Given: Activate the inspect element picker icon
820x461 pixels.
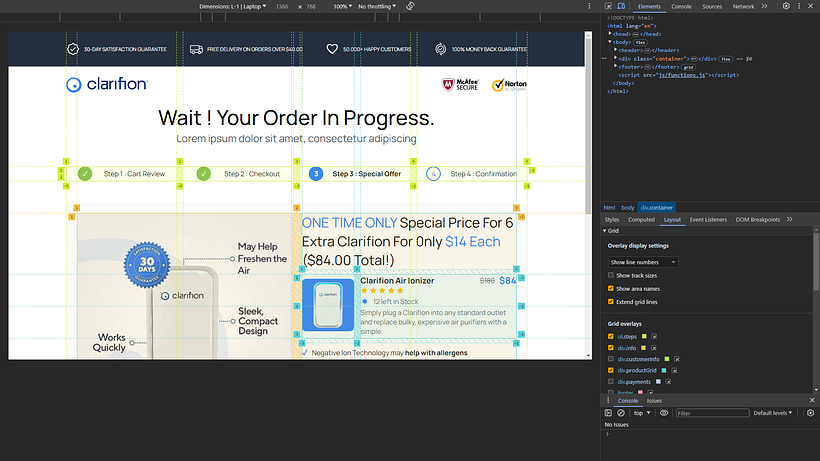Looking at the screenshot, I should [608, 6].
